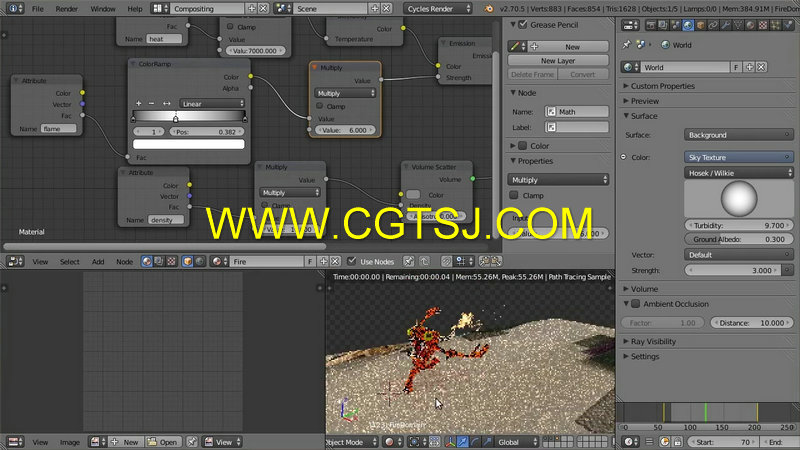This screenshot has height=450, width=800.
Task: Expand the Custom Properties panel
Action: 662,86
